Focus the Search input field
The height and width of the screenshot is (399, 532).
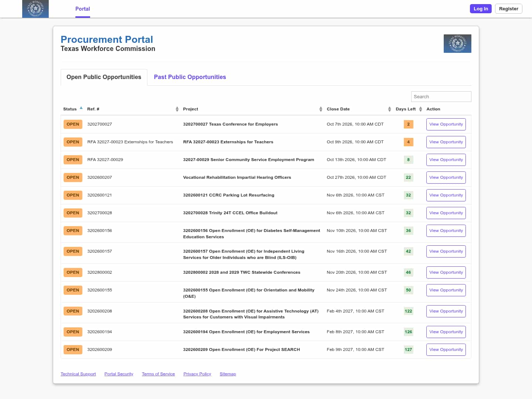(441, 97)
